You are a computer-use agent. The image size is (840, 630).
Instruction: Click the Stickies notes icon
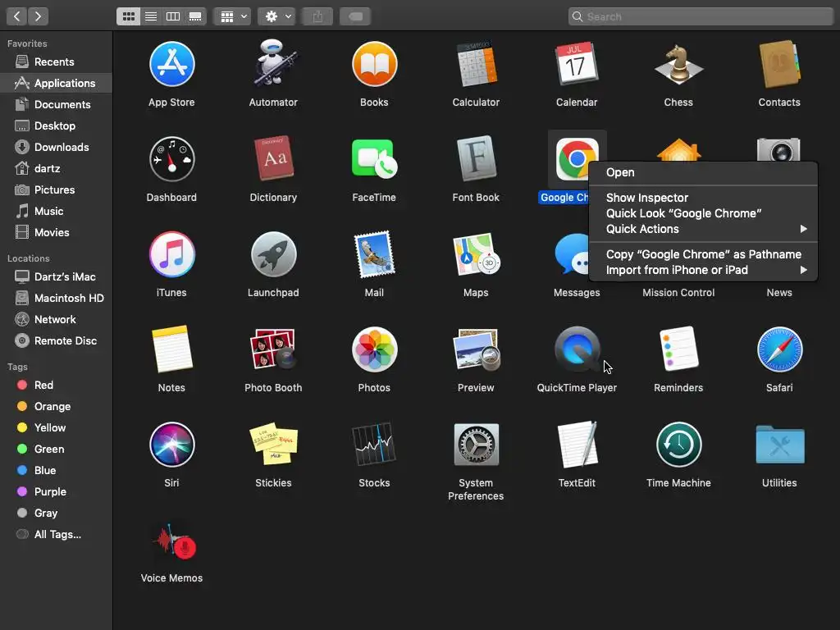pyautogui.click(x=273, y=444)
